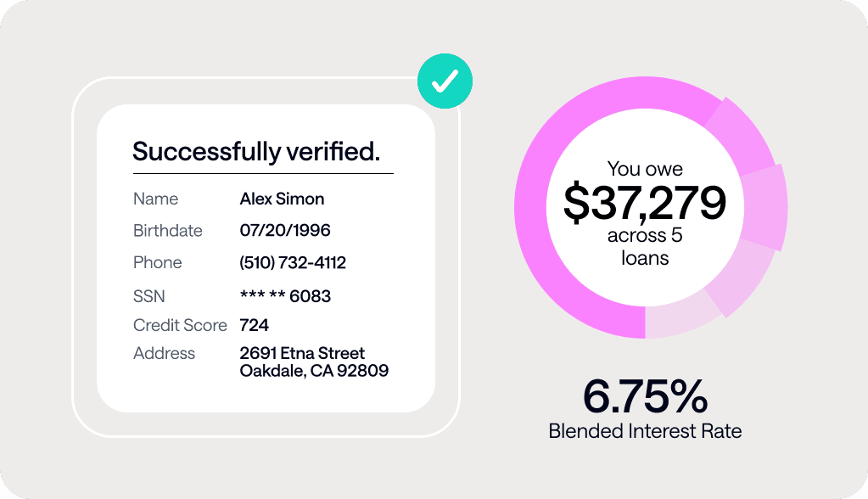Viewport: 868px width, 499px height.
Task: Click the Blended Interest Rate label
Action: [646, 431]
